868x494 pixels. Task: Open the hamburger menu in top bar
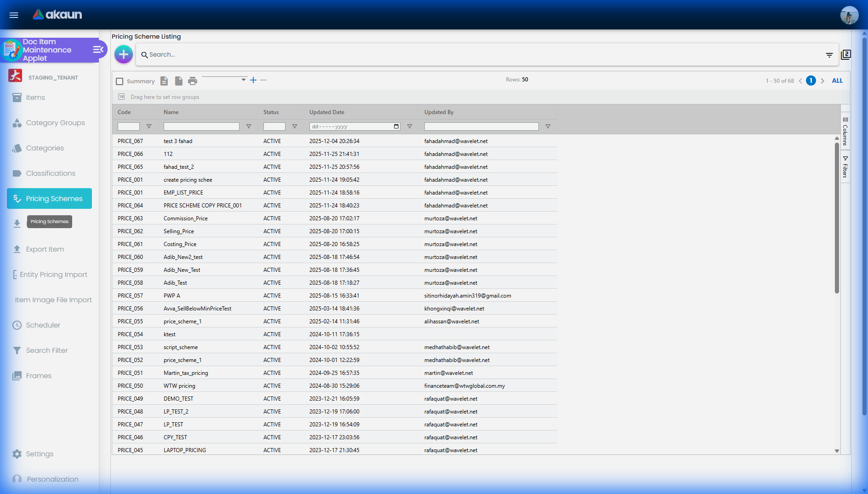[14, 15]
